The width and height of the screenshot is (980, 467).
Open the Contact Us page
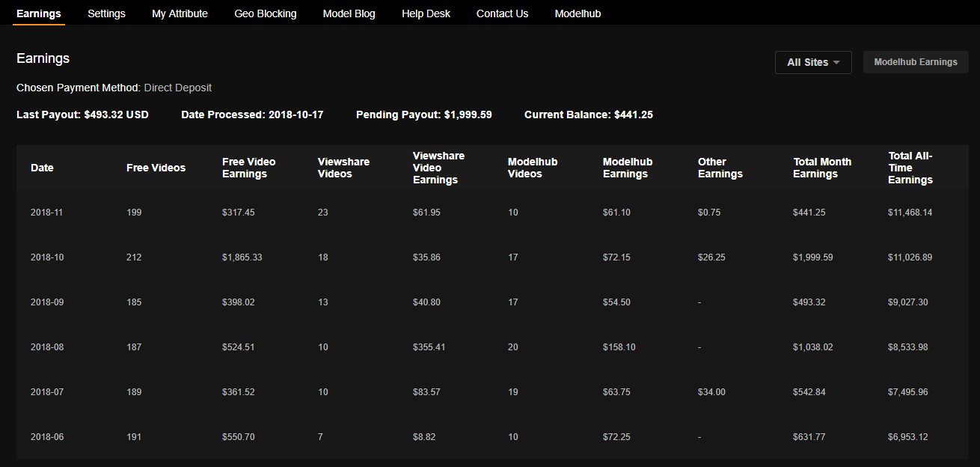[502, 13]
